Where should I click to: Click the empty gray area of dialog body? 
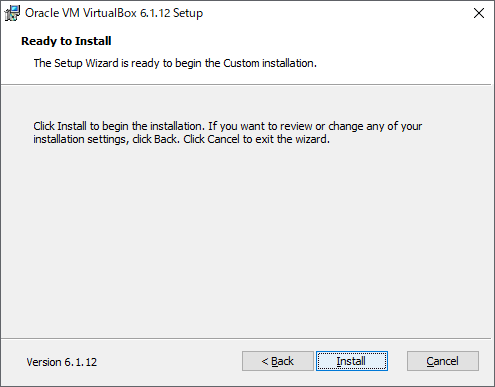coord(247,240)
